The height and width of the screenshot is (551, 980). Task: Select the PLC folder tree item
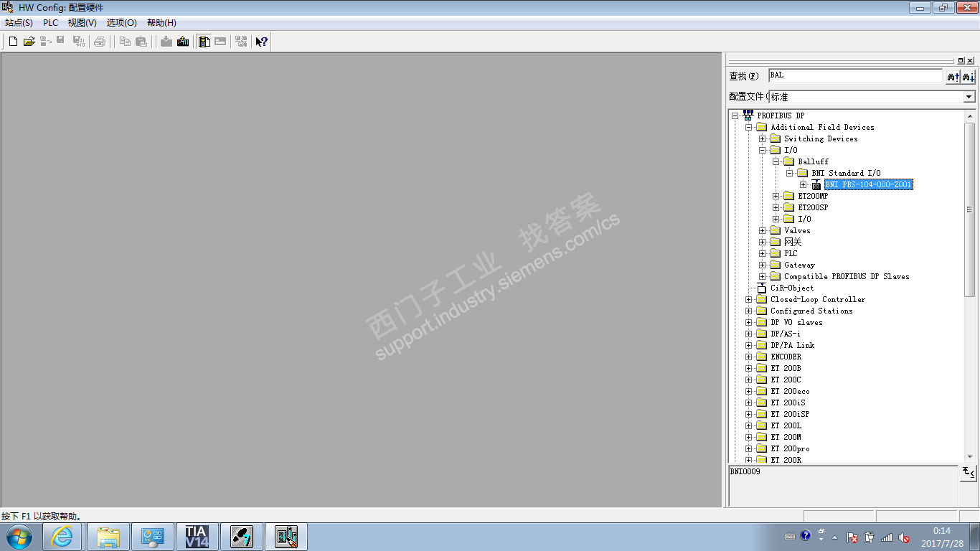point(791,253)
